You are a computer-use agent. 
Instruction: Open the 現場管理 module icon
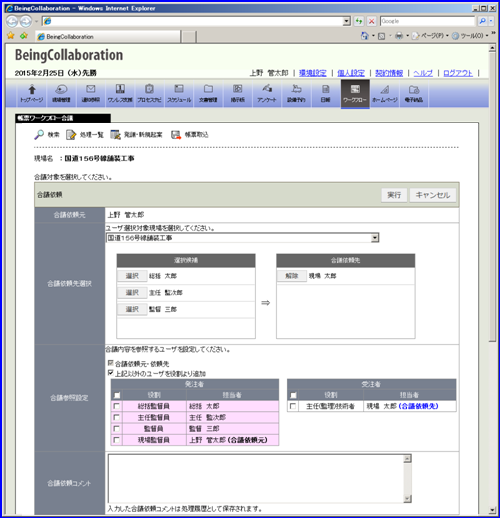[x=61, y=94]
